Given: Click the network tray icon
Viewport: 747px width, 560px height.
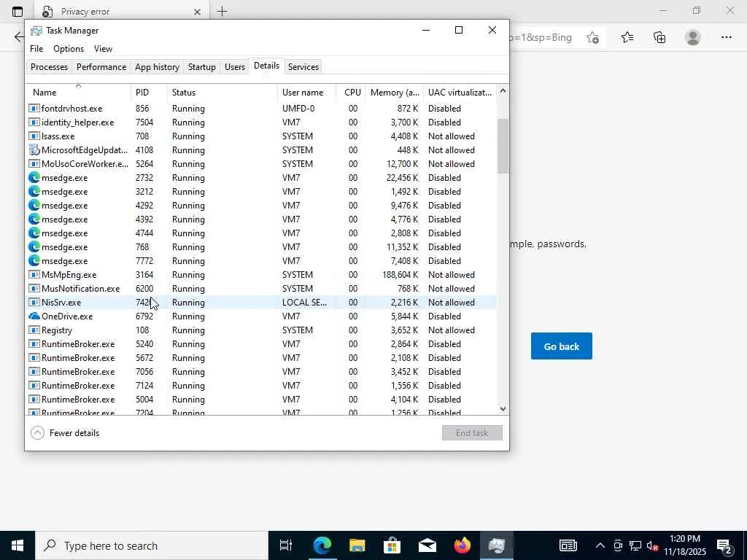Looking at the screenshot, I should pyautogui.click(x=635, y=545).
